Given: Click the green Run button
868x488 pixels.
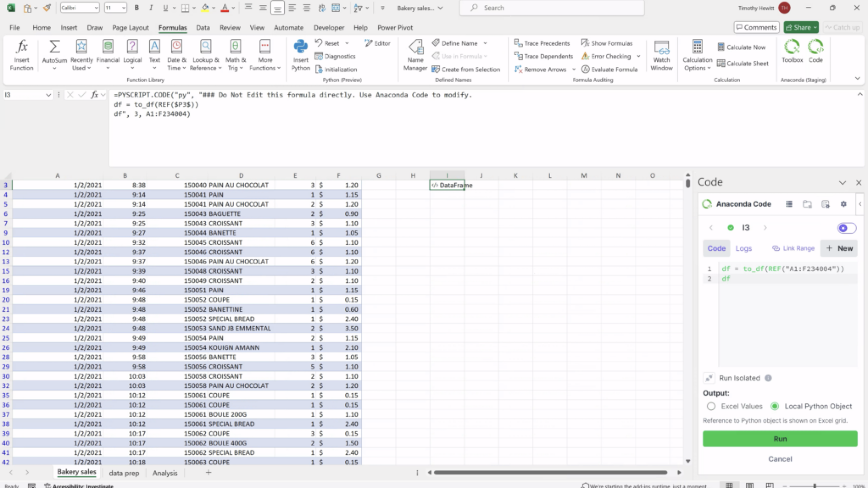Looking at the screenshot, I should [780, 439].
